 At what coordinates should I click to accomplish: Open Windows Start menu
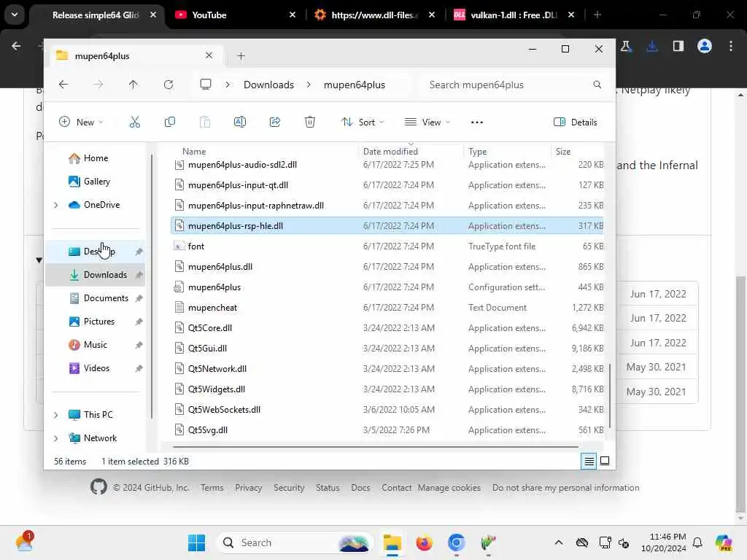196,542
